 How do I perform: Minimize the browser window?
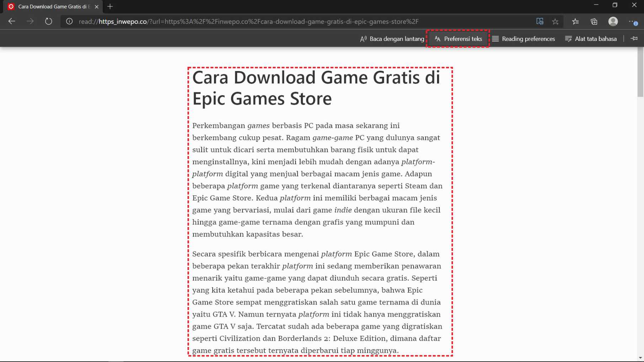coord(596,5)
